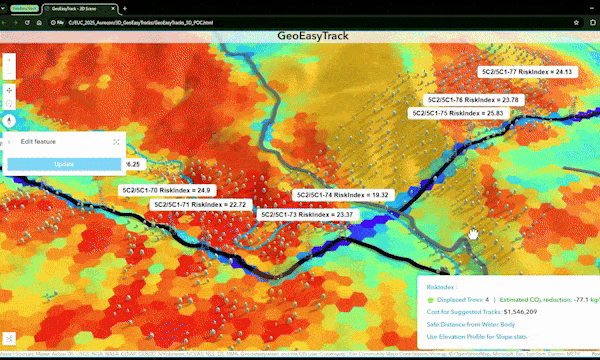This screenshot has height=360, width=600.
Task: Go forward with browser forward arrow
Action: (15, 23)
